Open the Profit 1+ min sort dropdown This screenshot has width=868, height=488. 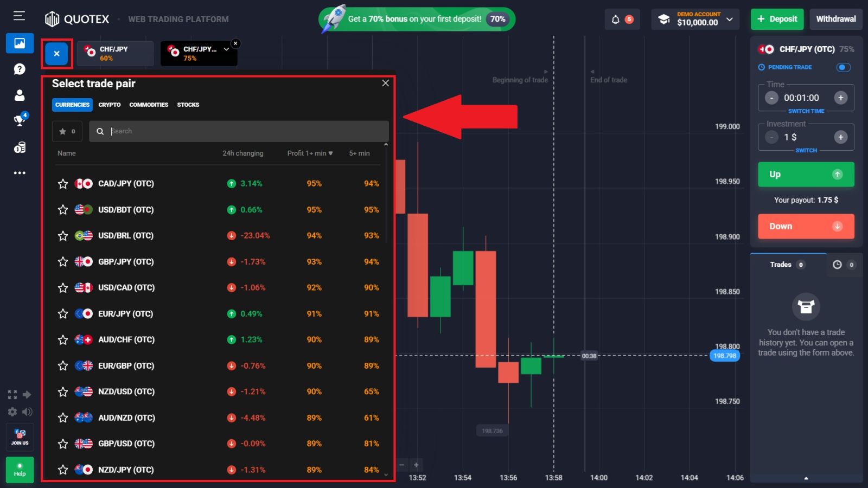point(310,153)
